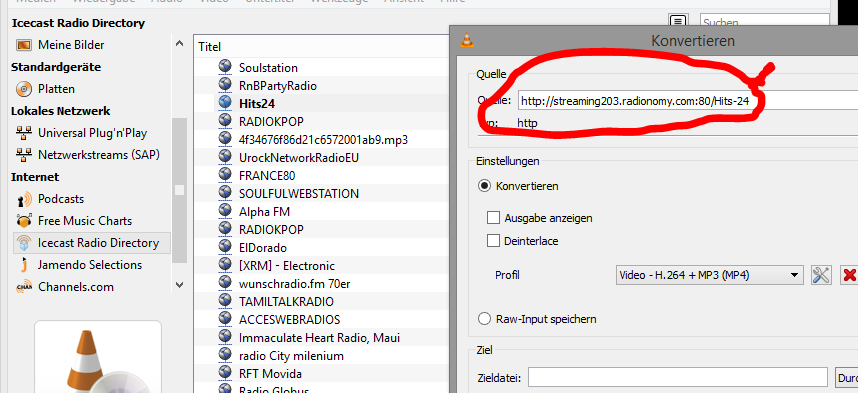Select SOULFULWEBSTATION station
The height and width of the screenshot is (393, 858).
pyautogui.click(x=299, y=194)
